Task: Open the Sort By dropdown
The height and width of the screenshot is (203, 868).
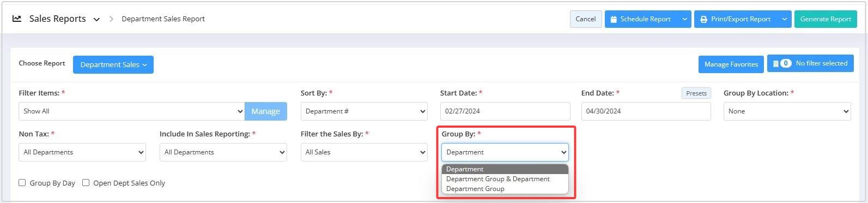Action: (364, 111)
